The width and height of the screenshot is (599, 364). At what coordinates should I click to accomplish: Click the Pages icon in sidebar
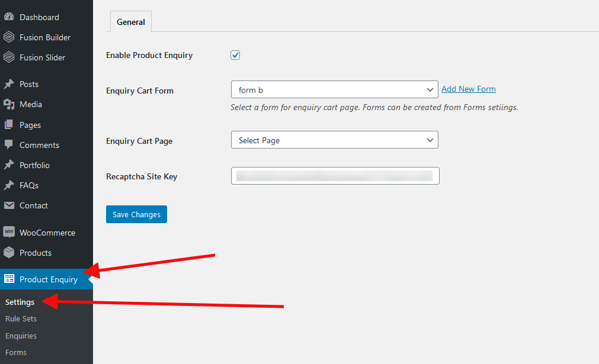click(x=9, y=125)
